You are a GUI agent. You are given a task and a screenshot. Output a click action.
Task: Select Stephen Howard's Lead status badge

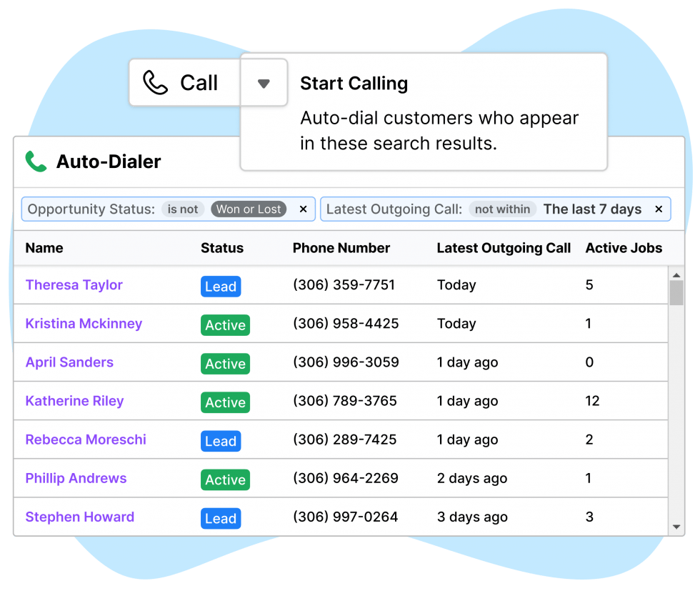point(221,518)
